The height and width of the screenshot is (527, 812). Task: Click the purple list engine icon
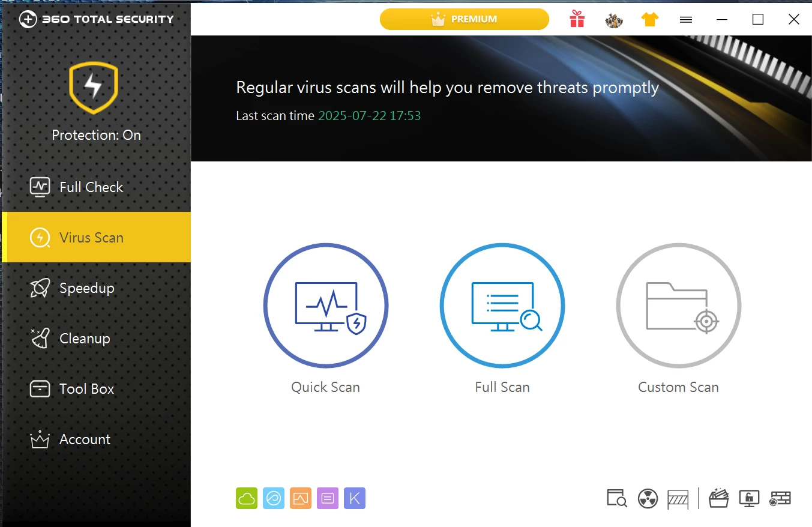[328, 498]
